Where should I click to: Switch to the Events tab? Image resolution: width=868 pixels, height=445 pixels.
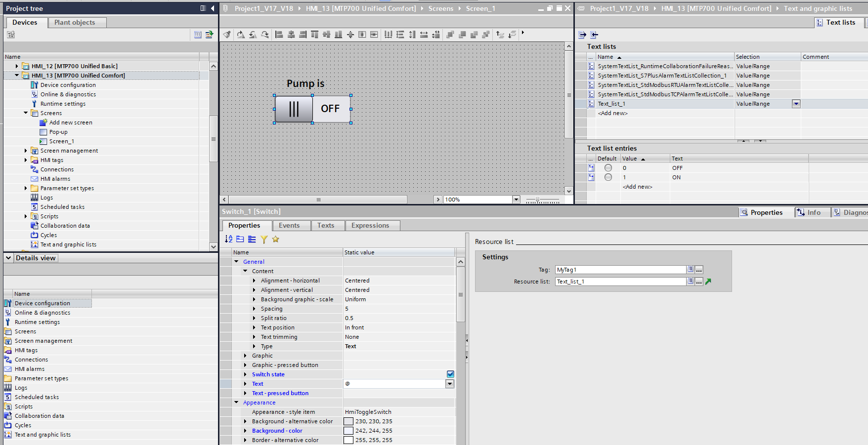pyautogui.click(x=289, y=225)
